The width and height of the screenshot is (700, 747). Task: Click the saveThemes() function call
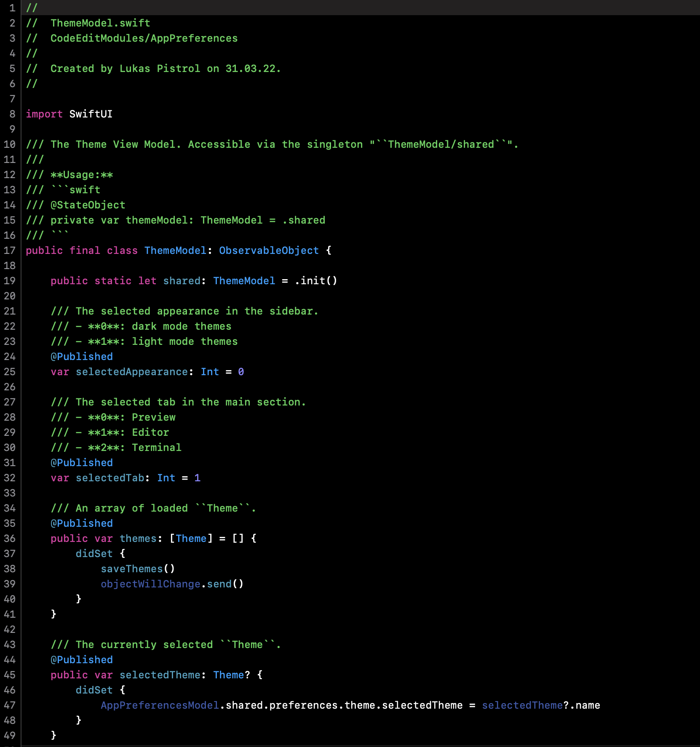click(138, 569)
